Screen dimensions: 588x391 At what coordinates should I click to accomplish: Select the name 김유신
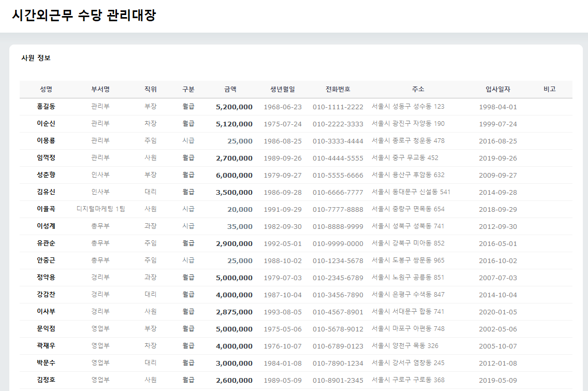pyautogui.click(x=46, y=192)
